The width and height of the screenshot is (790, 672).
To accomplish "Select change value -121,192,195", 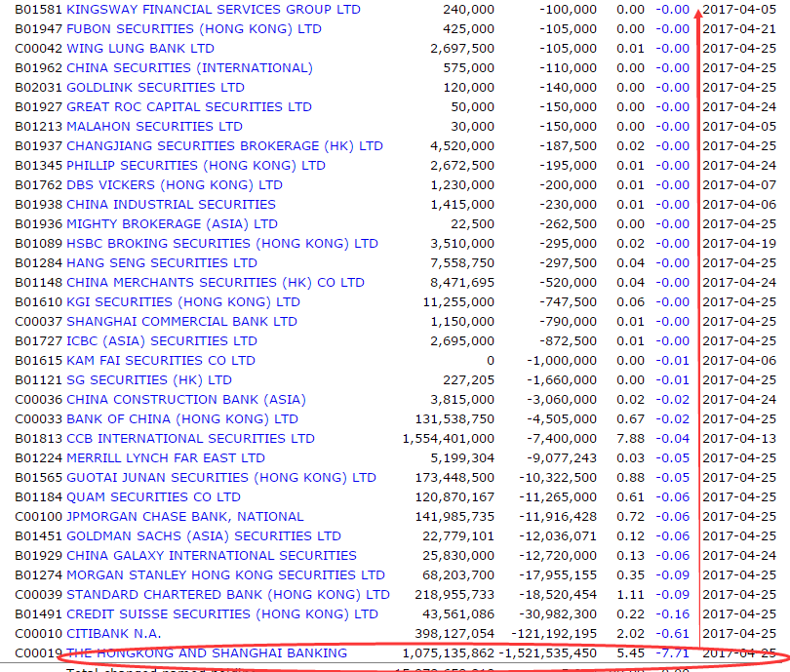I will coord(554,634).
